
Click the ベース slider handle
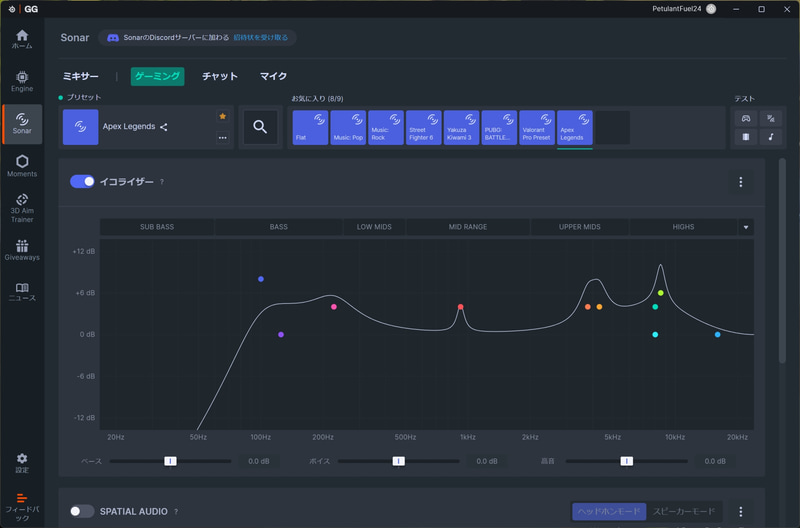tap(170, 461)
